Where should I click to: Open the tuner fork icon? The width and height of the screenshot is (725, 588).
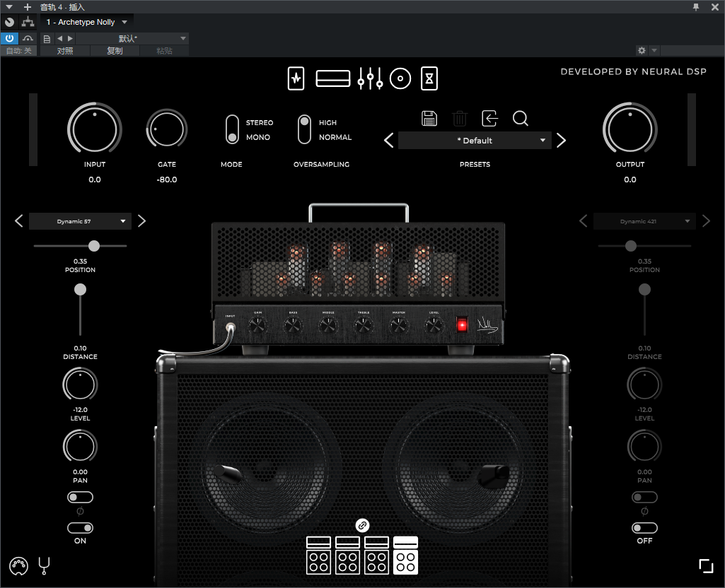coord(44,566)
